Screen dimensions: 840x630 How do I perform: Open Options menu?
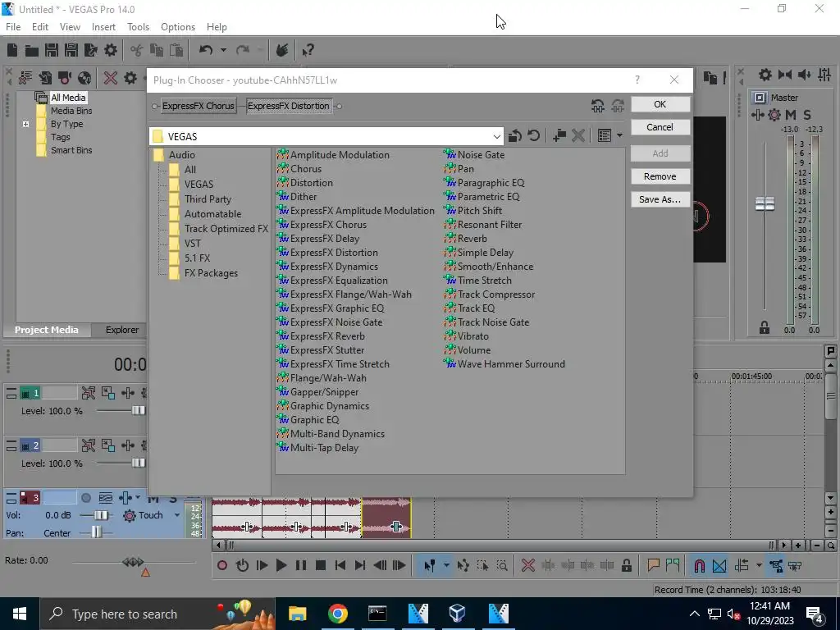point(178,27)
